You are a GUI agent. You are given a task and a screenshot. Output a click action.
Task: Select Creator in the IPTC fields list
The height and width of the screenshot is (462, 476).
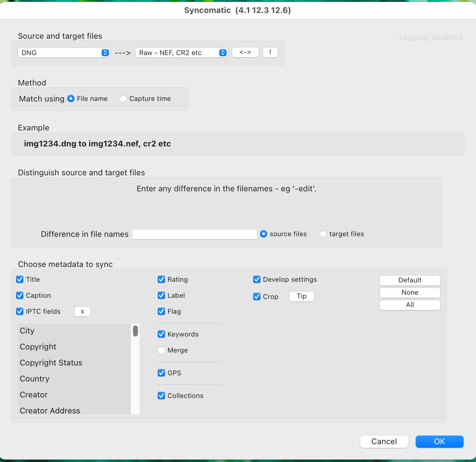click(x=75, y=395)
